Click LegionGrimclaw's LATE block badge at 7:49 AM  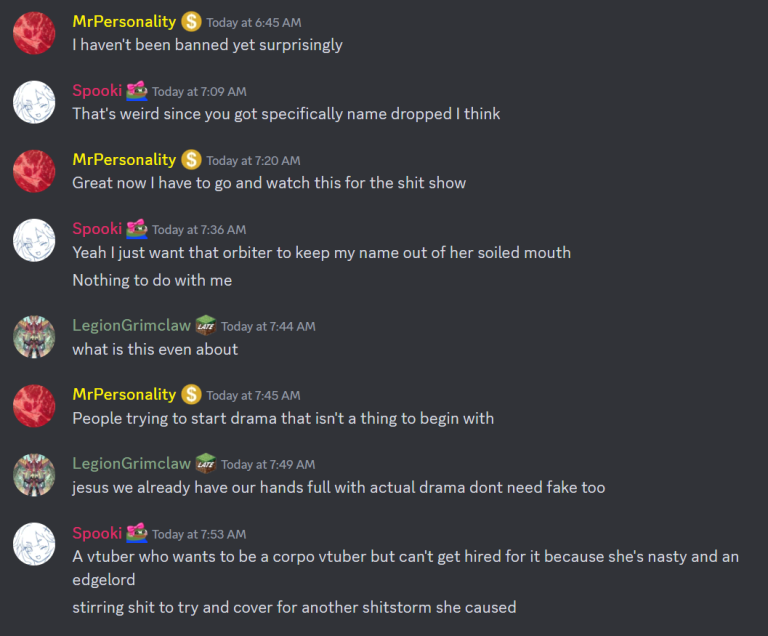206,464
